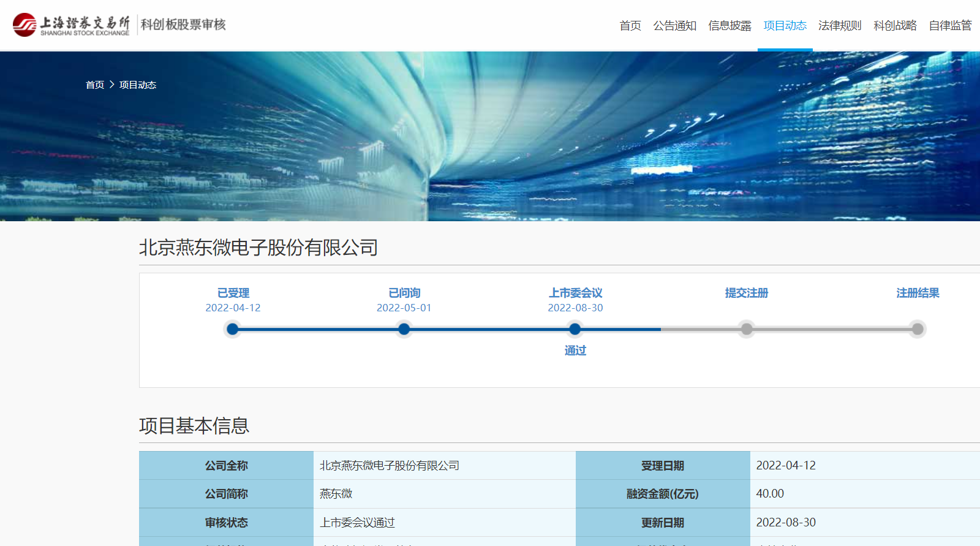
Task: Open the 通过 result link
Action: click(x=575, y=351)
